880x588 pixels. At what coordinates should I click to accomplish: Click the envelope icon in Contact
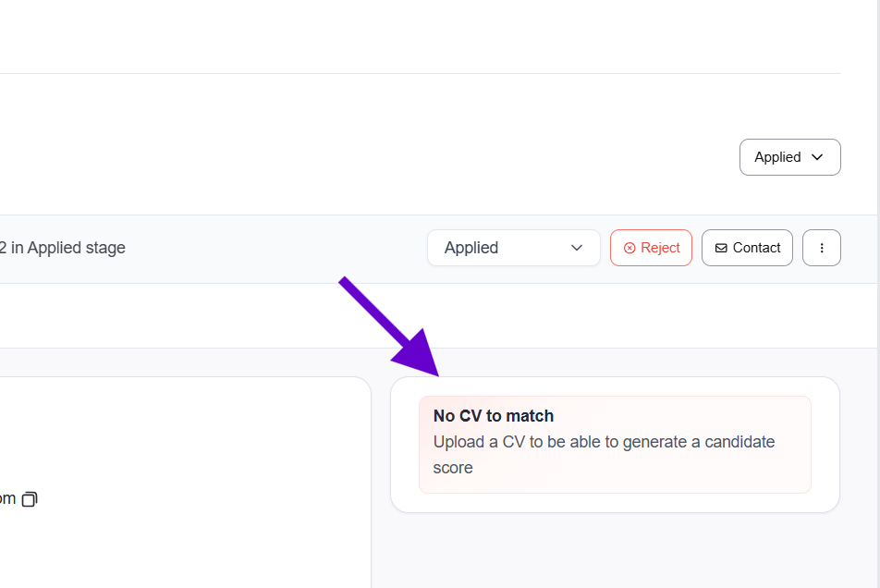tap(721, 248)
